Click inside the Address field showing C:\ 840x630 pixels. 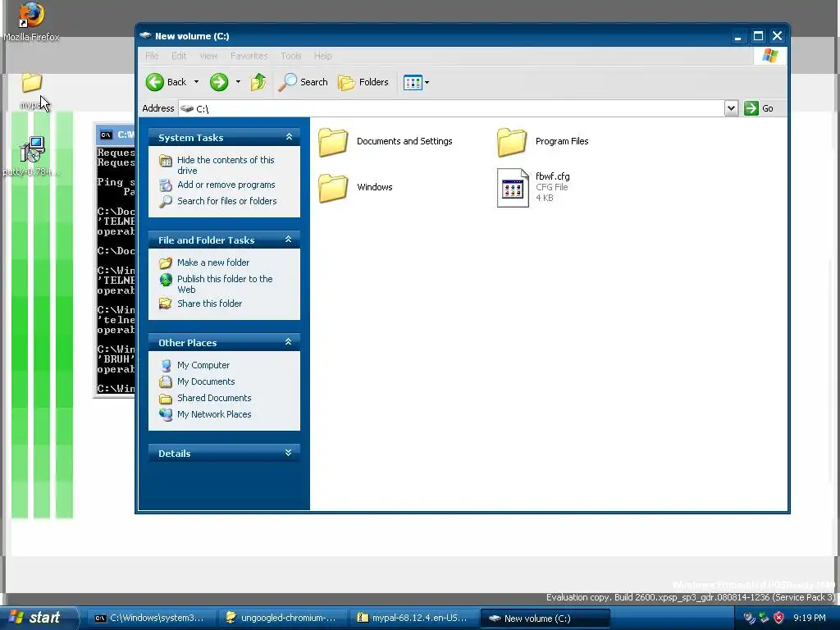(x=451, y=108)
